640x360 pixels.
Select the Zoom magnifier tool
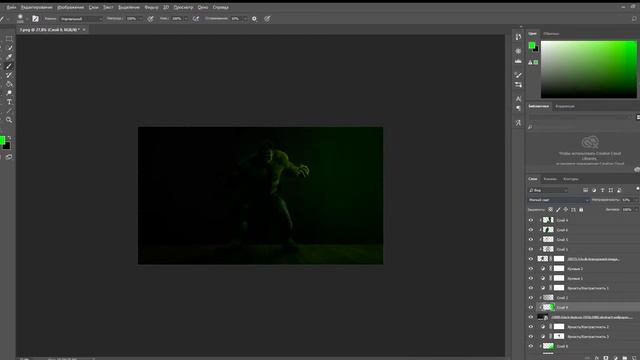coord(9,120)
